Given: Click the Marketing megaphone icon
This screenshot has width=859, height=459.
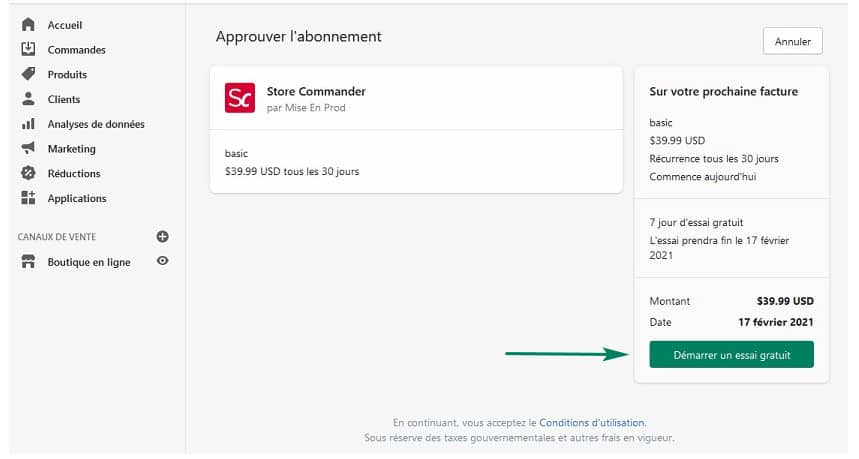Looking at the screenshot, I should [x=28, y=148].
